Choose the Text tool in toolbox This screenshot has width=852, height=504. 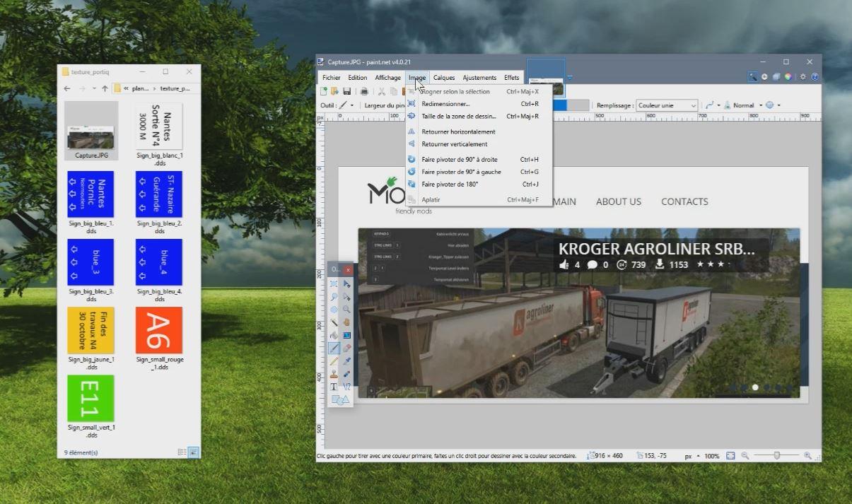point(334,387)
